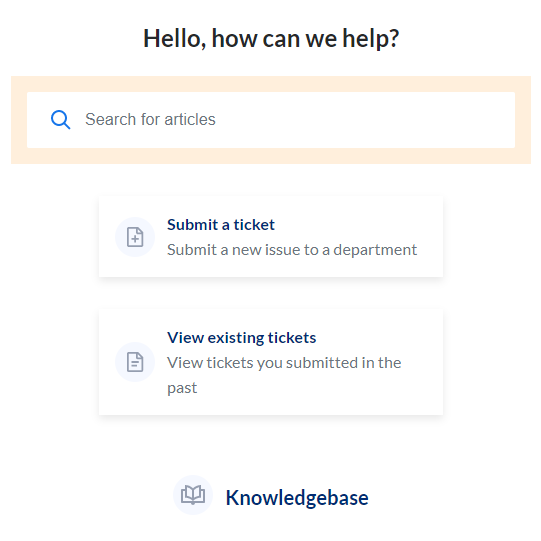
Task: Click the Submit a ticket document-plus icon
Action: click(135, 237)
